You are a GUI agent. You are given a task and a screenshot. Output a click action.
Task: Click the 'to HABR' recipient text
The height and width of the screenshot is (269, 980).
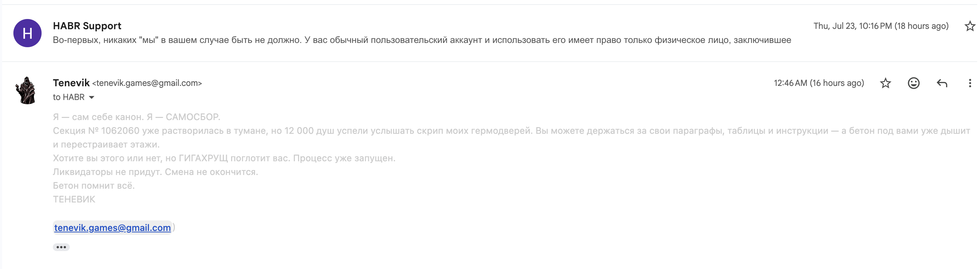(68, 98)
